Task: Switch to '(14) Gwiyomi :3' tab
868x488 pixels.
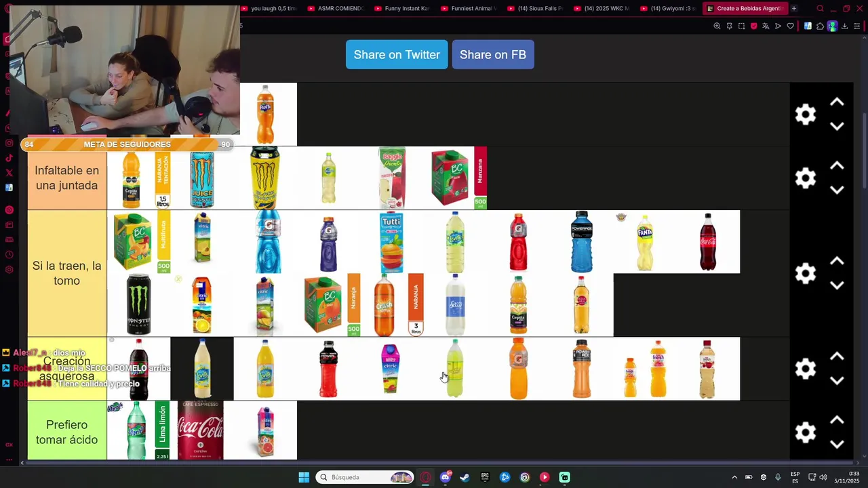Action: pos(668,9)
